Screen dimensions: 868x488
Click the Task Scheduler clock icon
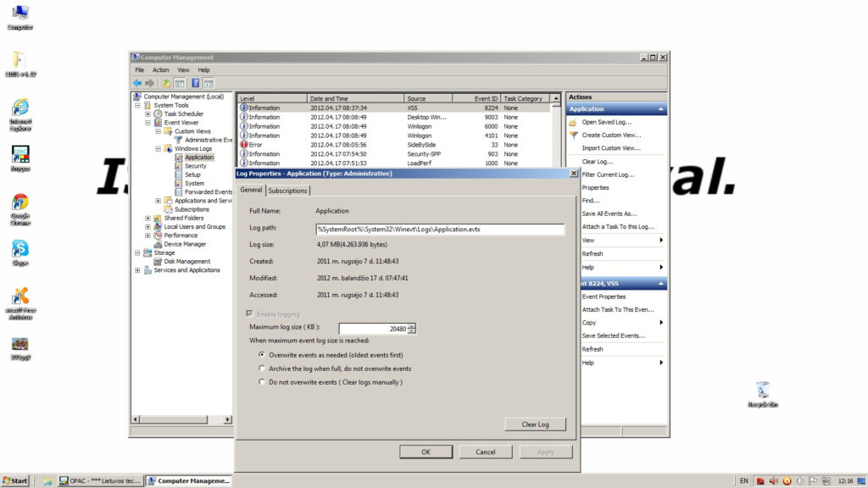158,114
